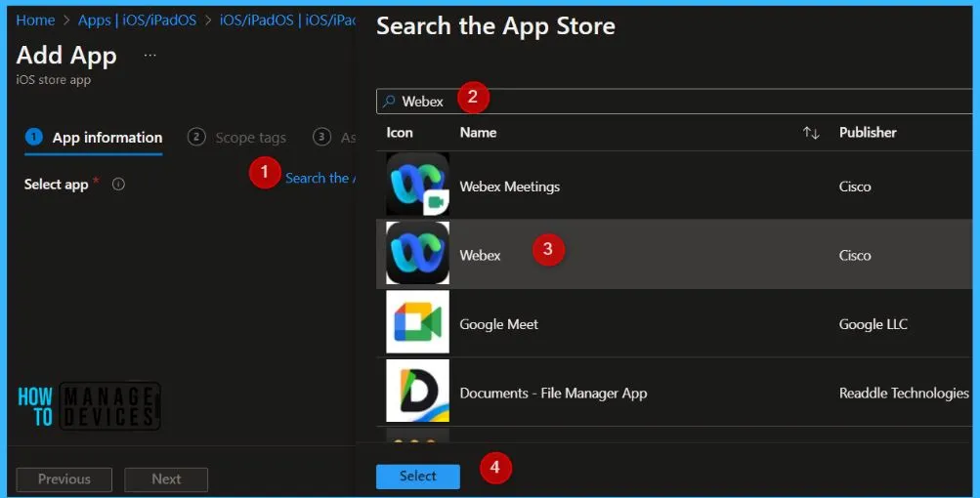This screenshot has width=980, height=498.
Task: Click the Webex Meetings app icon
Action: [x=417, y=185]
